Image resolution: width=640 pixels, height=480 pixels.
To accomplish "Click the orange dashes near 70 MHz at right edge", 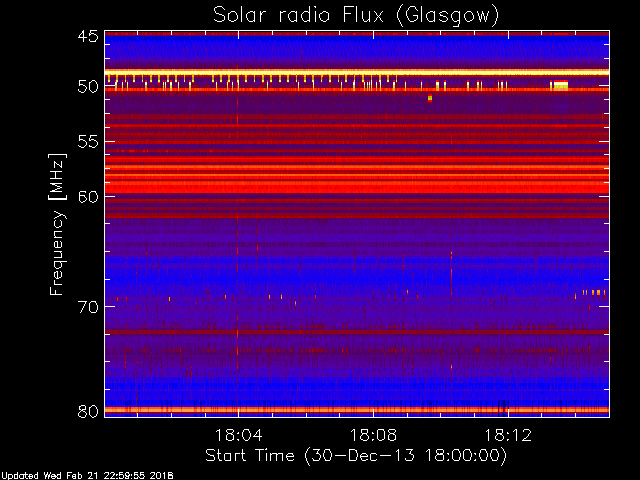I will point(594,292).
